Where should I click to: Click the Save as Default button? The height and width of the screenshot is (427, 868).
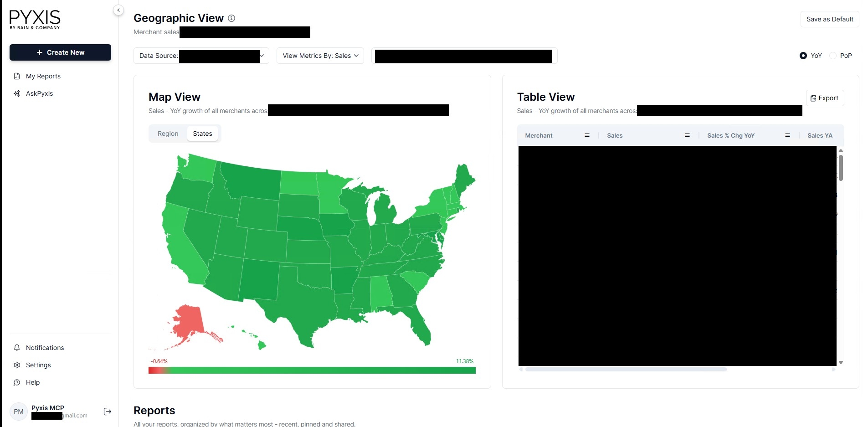point(829,19)
